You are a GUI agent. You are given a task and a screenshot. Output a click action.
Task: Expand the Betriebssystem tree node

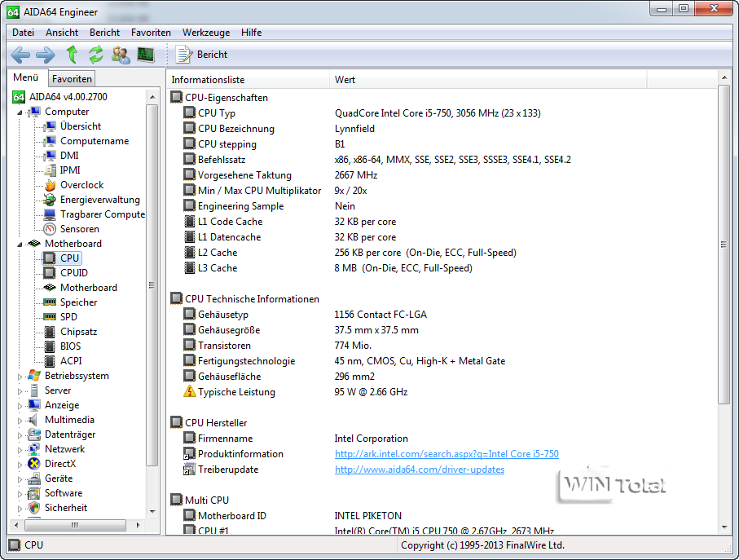click(20, 376)
